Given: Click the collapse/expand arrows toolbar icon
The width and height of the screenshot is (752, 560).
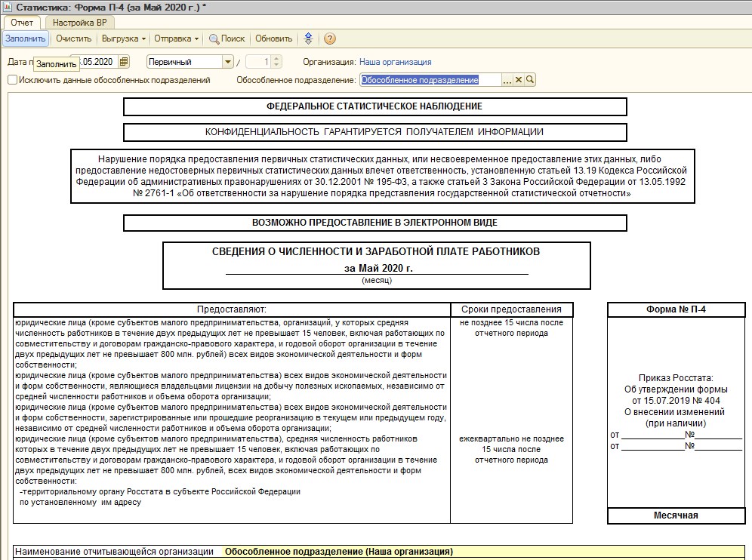Looking at the screenshot, I should pos(308,38).
